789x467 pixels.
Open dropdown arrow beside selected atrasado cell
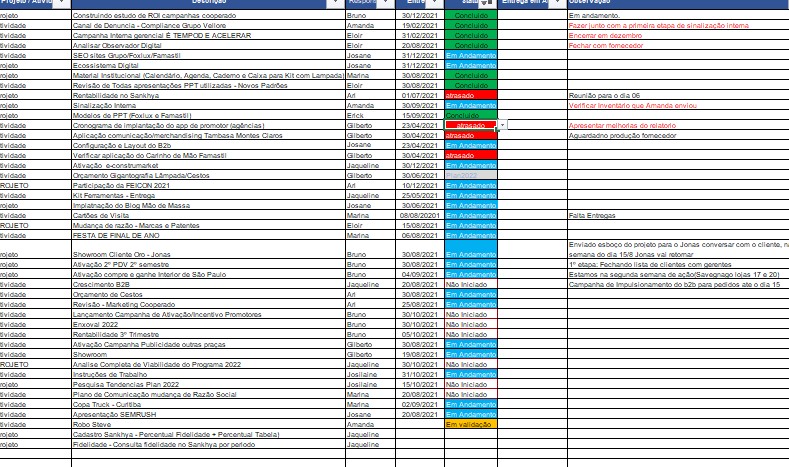click(x=502, y=125)
